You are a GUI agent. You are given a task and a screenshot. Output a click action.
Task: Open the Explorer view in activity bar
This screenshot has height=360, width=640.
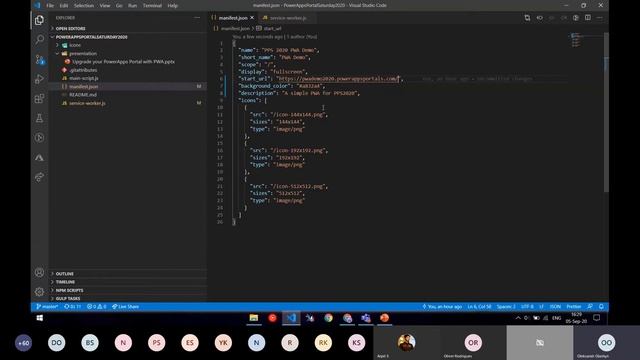point(39,20)
